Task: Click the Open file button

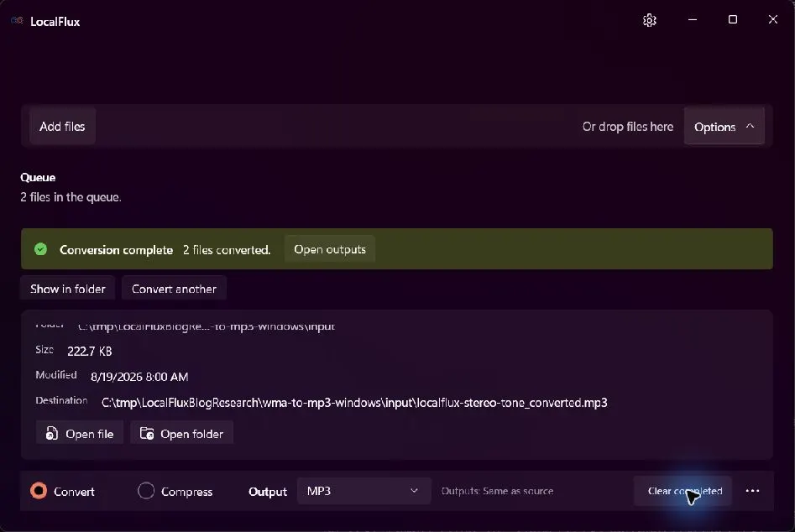Action: (x=80, y=434)
